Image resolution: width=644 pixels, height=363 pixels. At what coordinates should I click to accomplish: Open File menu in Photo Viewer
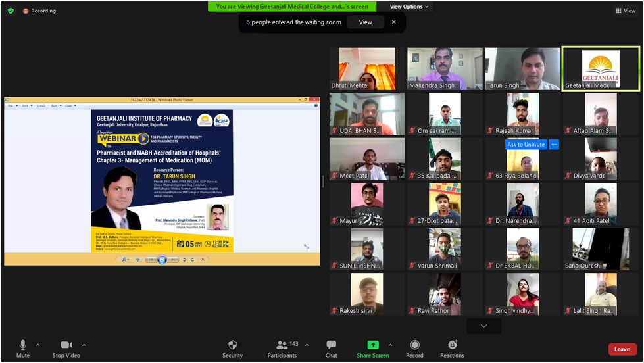pyautogui.click(x=12, y=105)
